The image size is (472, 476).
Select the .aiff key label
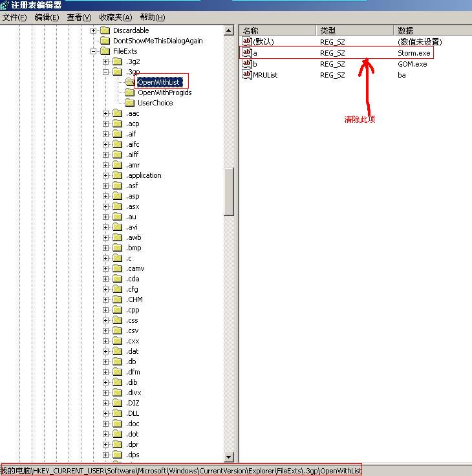[x=132, y=155]
